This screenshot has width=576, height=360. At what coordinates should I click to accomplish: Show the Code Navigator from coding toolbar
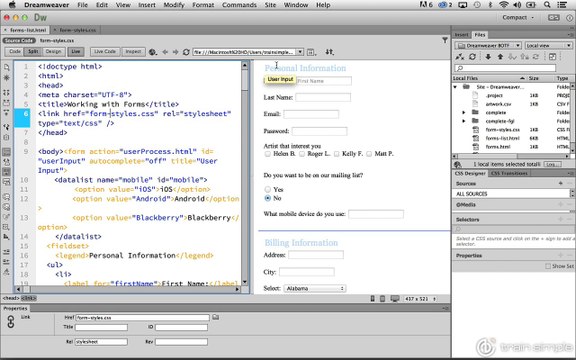[x=7, y=78]
